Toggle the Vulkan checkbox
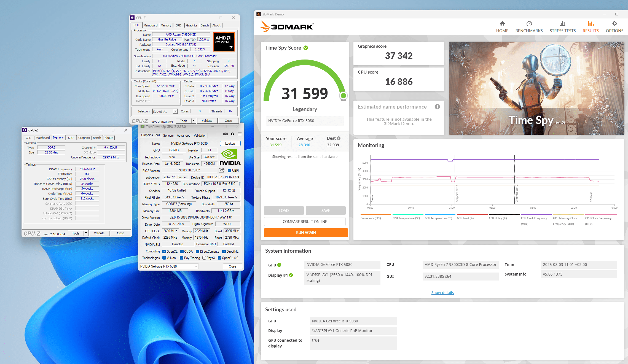 click(x=164, y=258)
